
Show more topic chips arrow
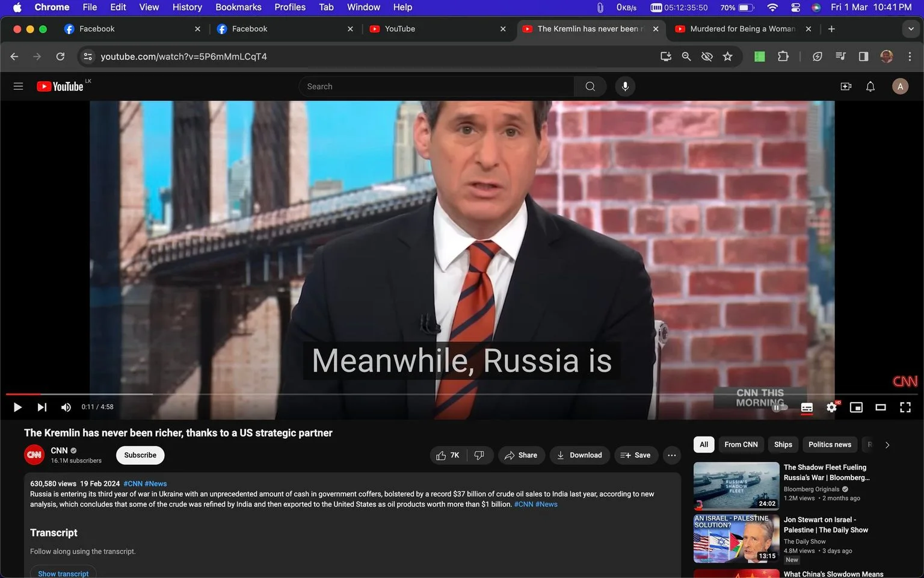tap(887, 445)
